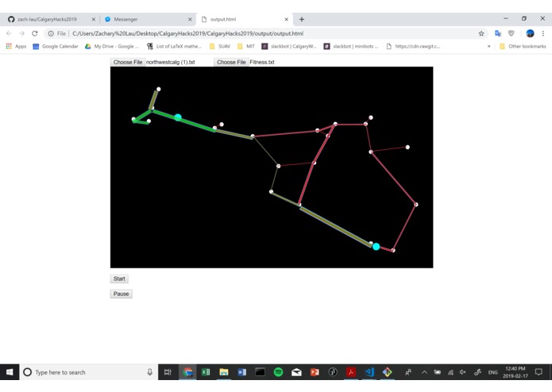Activate Cortana microphone icon
This screenshot has width=552, height=392.
pyautogui.click(x=150, y=372)
